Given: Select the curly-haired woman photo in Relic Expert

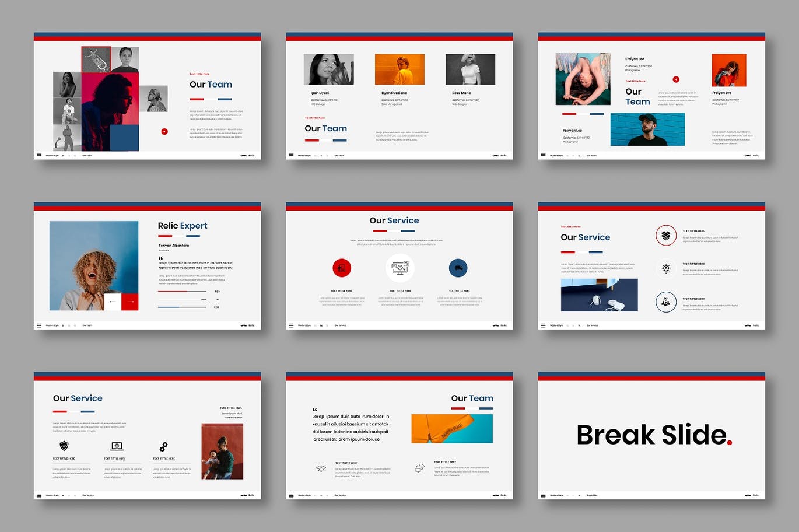Looking at the screenshot, I should pos(93,265).
